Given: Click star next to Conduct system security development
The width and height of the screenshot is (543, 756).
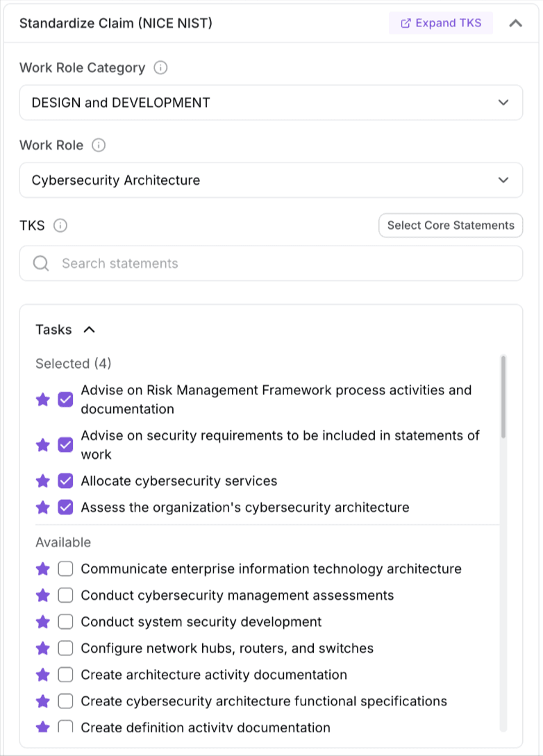Looking at the screenshot, I should click(43, 622).
